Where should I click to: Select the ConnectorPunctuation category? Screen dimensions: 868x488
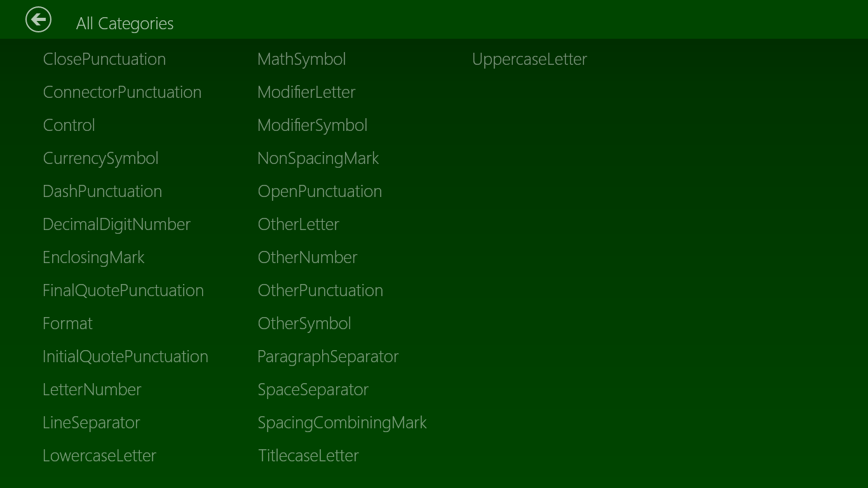(x=122, y=92)
